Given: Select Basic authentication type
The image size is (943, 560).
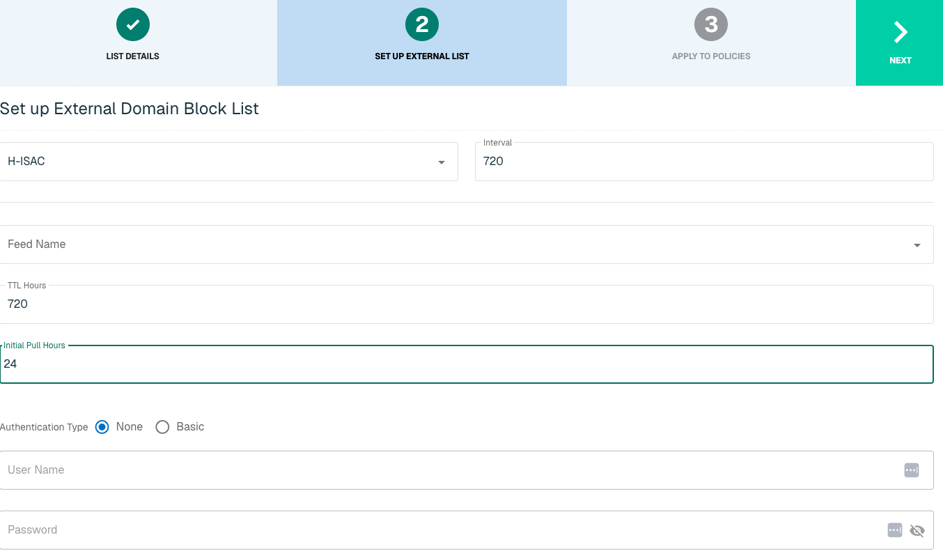Looking at the screenshot, I should point(162,427).
